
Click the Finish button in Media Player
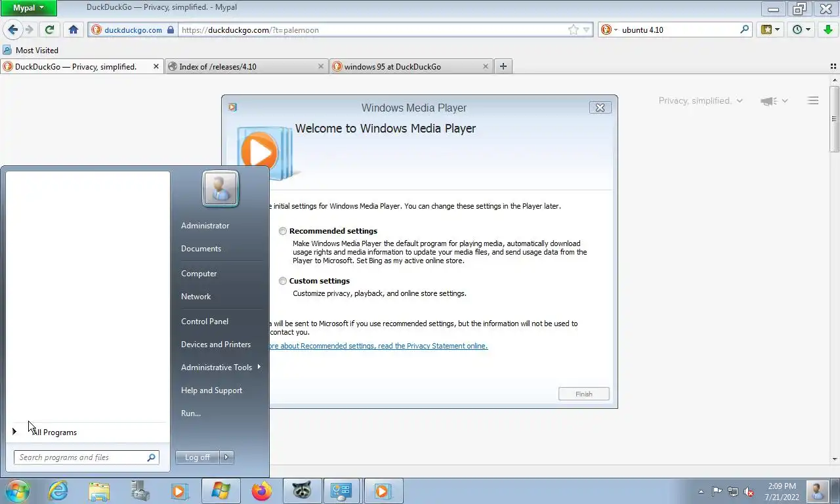point(583,394)
